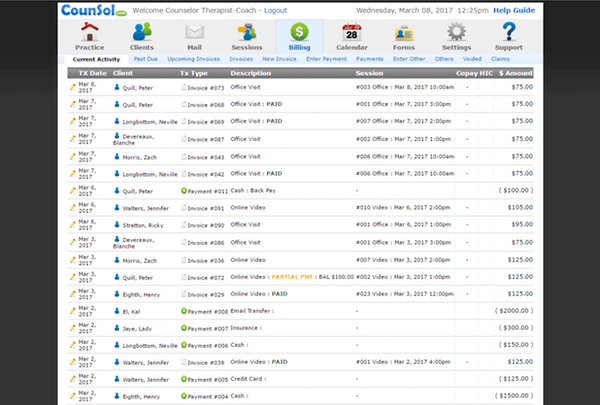This screenshot has width=600, height=405.
Task: Go to the Sessions icon
Action: pos(247,32)
